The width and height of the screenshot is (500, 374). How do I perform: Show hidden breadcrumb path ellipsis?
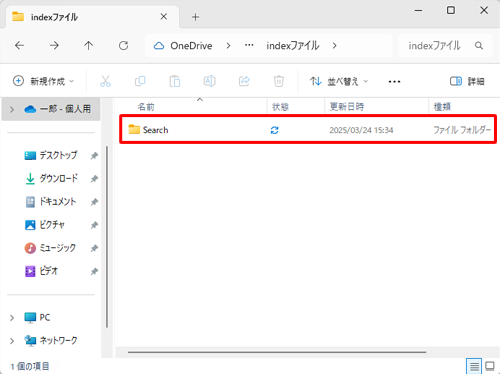249,45
